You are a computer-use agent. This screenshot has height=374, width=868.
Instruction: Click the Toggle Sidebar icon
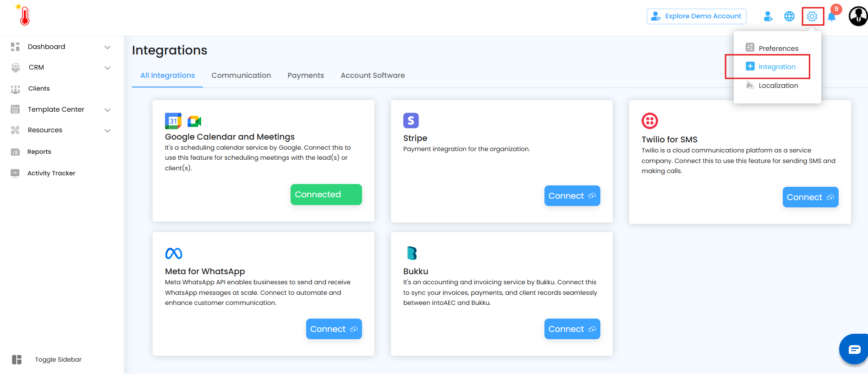click(x=17, y=359)
